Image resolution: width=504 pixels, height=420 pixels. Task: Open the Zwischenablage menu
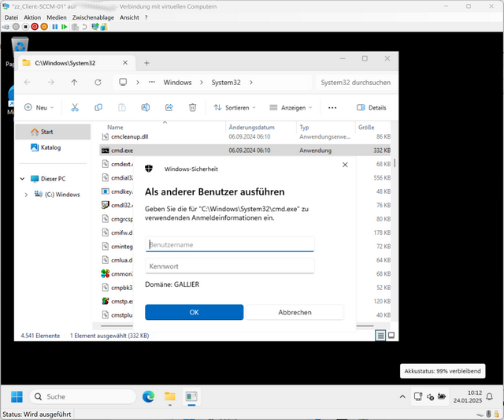[93, 17]
